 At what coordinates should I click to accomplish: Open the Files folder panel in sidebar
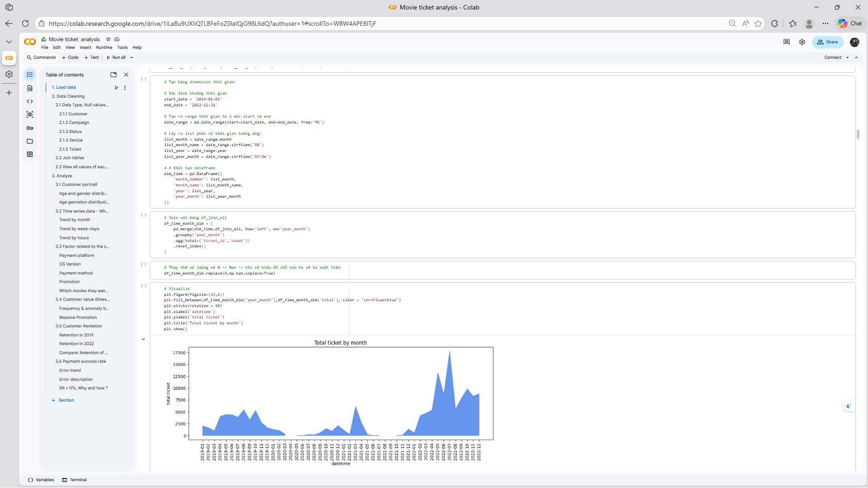30,141
